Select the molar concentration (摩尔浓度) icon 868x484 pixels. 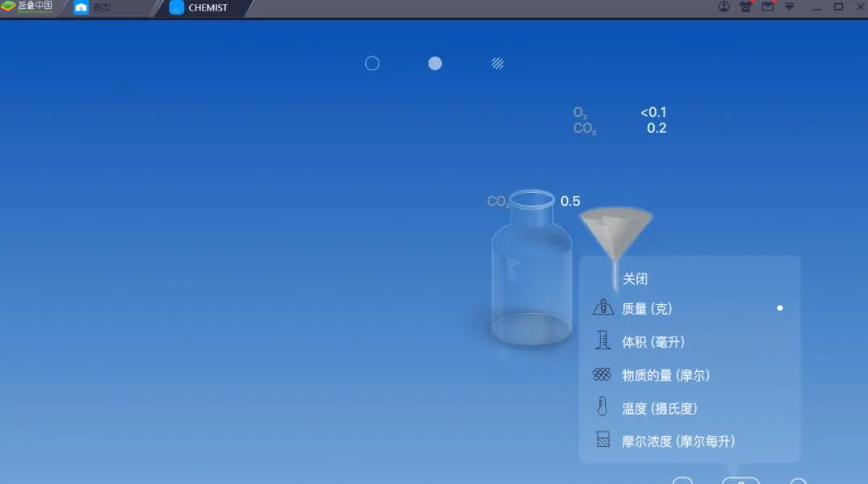tap(603, 440)
